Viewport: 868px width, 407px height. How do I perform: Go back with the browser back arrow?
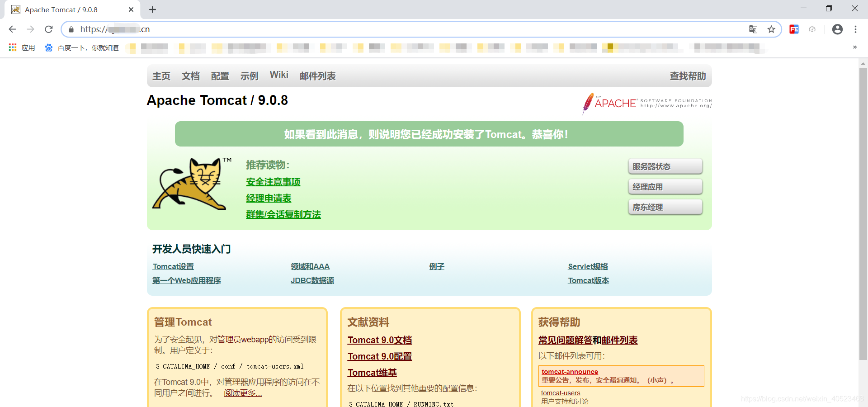(12, 29)
